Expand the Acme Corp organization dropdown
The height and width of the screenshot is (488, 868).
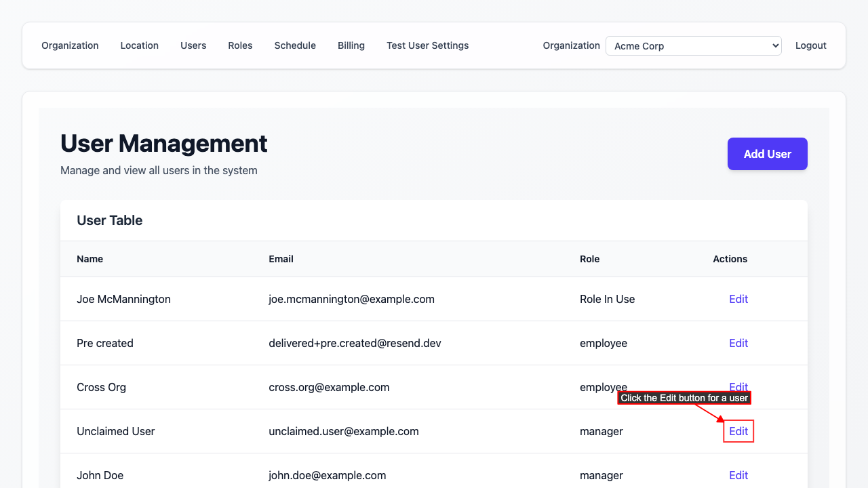coord(693,46)
